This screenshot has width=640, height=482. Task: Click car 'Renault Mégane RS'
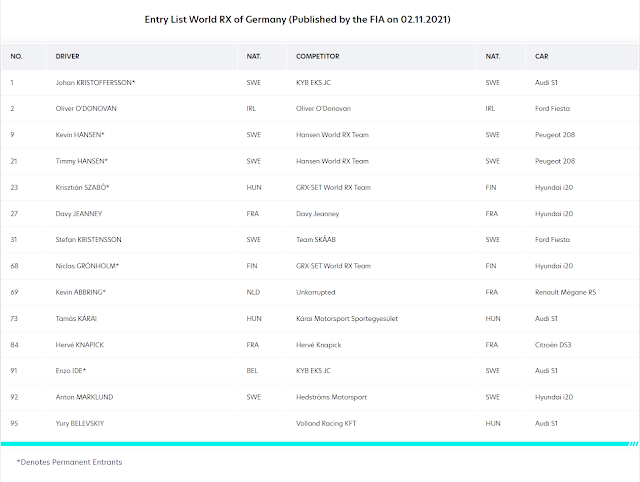click(566, 292)
